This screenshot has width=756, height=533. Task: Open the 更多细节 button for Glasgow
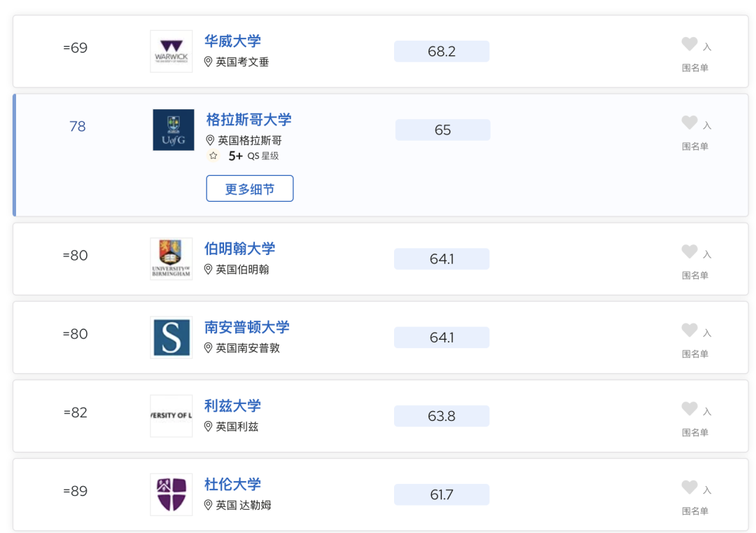click(250, 188)
